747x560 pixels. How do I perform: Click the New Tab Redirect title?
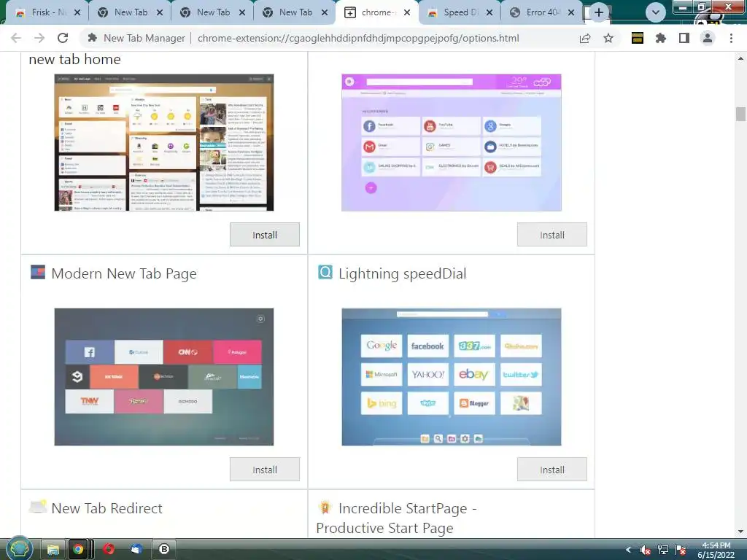tap(107, 508)
